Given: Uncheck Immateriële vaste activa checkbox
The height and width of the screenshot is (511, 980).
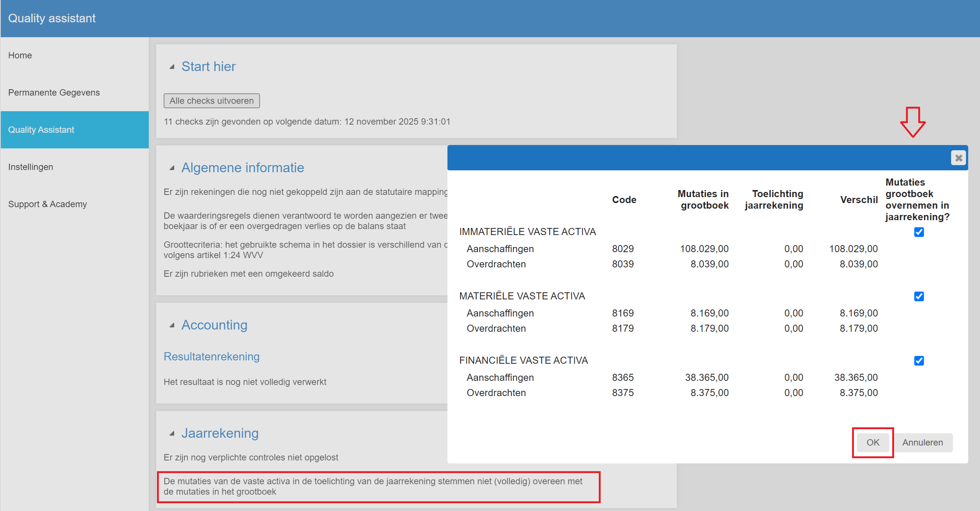Looking at the screenshot, I should [919, 232].
